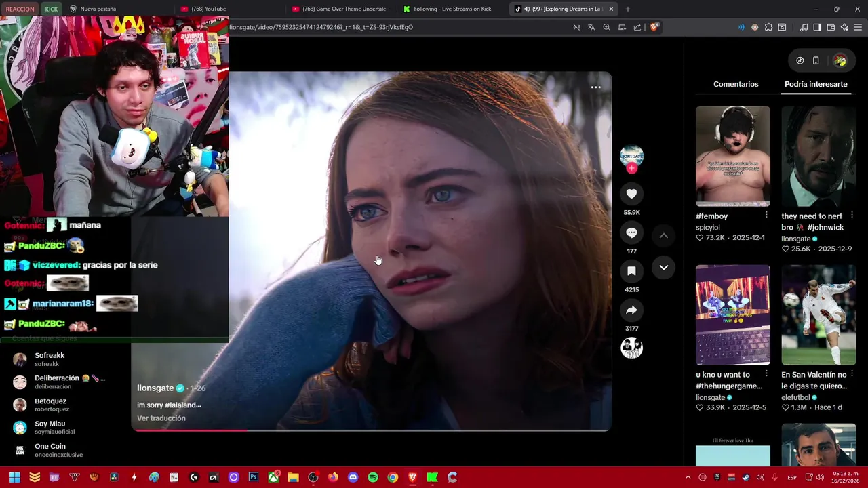
Task: Open the spinning sound disc icon
Action: coord(631,348)
